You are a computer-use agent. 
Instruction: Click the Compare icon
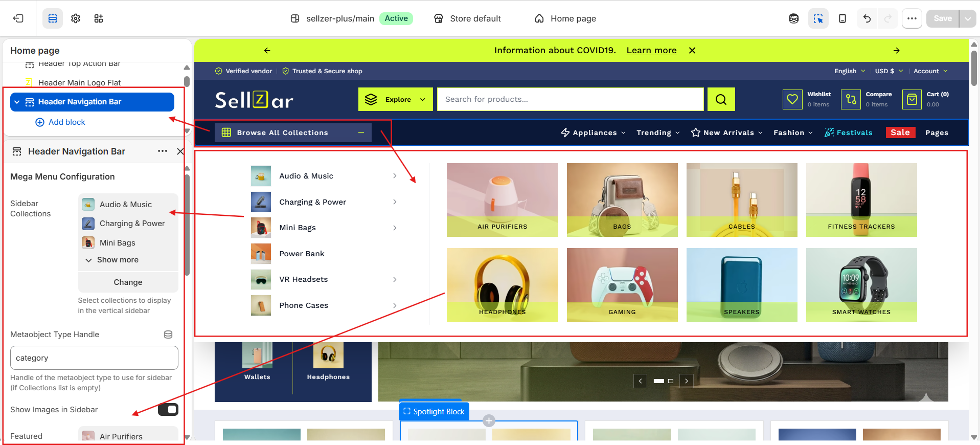(x=851, y=99)
